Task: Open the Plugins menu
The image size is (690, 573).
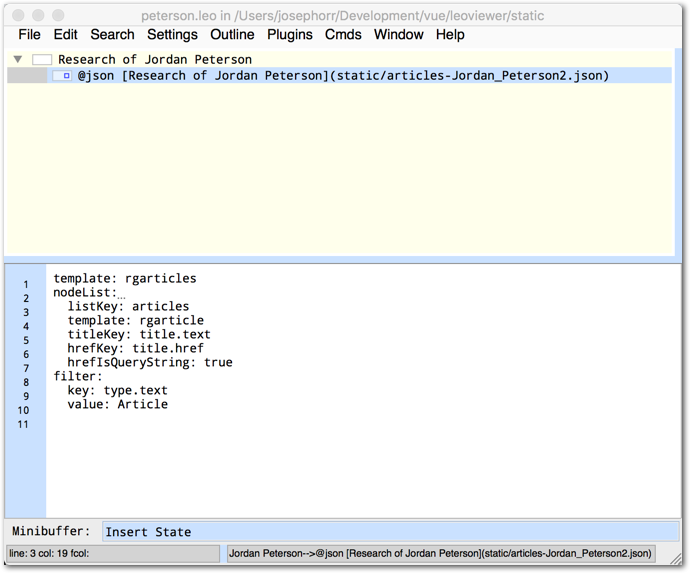Action: [x=290, y=35]
